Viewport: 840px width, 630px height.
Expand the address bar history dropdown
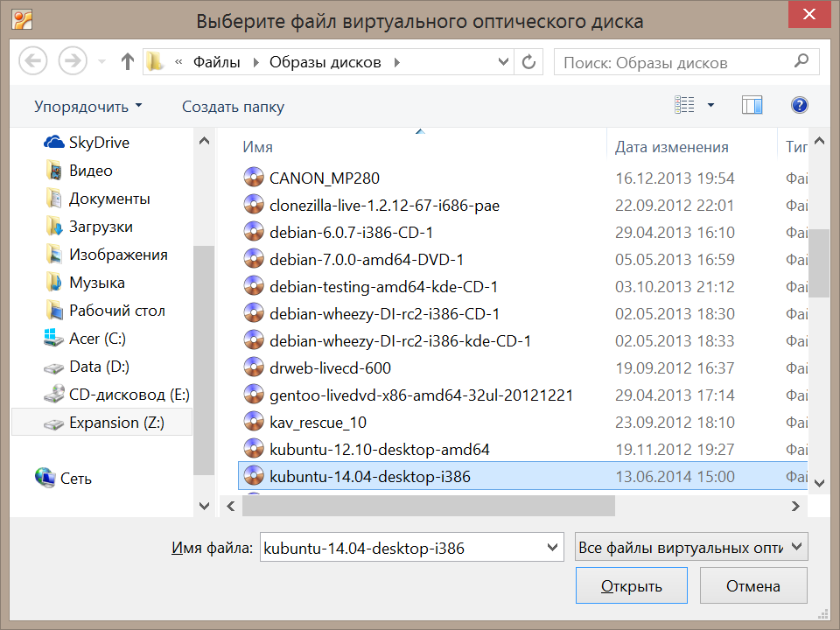[503, 62]
